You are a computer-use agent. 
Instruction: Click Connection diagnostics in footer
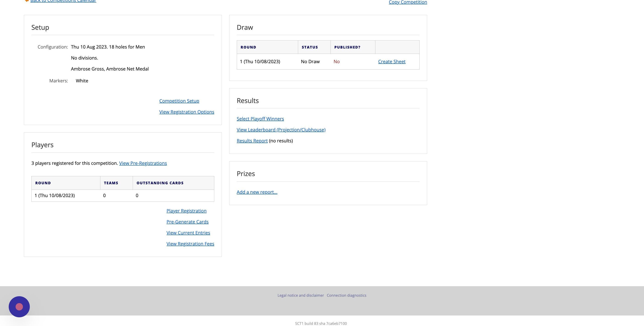346,295
